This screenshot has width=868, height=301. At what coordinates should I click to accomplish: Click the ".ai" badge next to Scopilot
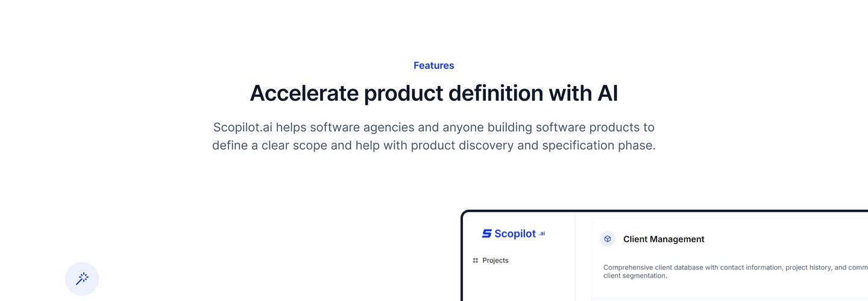coord(541,234)
